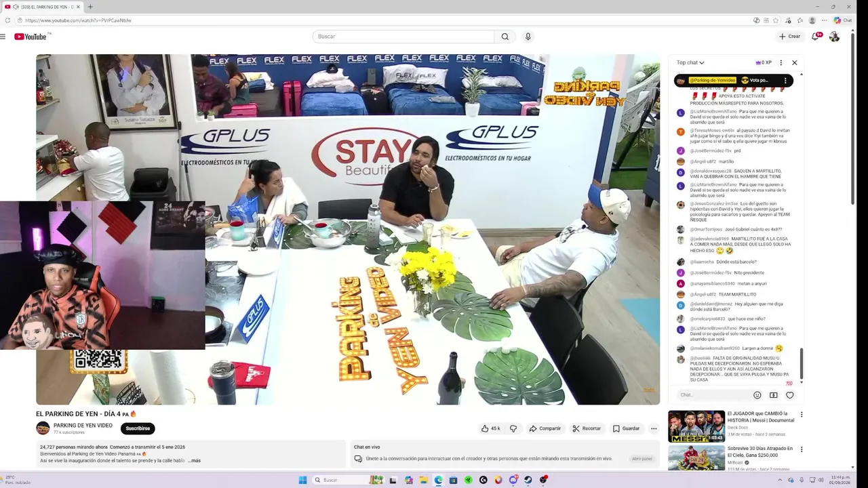Open pinned poll banner three-dot menu
Viewport: 868px width, 488px height.
click(785, 80)
